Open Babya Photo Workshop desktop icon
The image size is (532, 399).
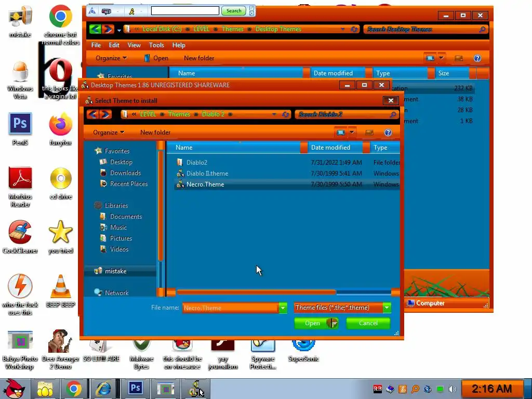click(20, 350)
